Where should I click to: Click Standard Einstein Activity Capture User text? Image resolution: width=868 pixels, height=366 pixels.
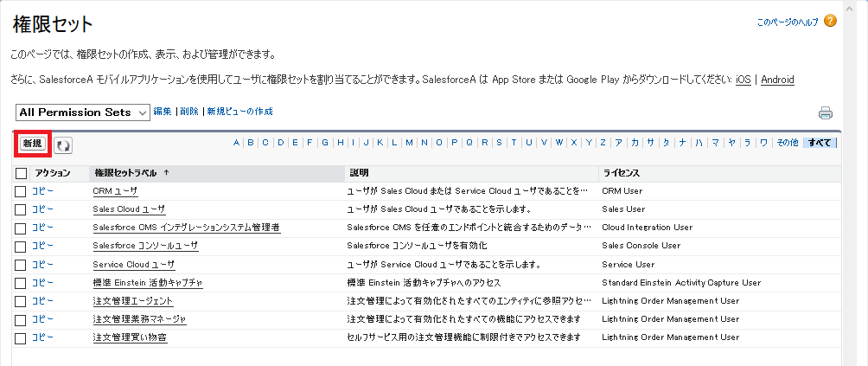tap(681, 283)
